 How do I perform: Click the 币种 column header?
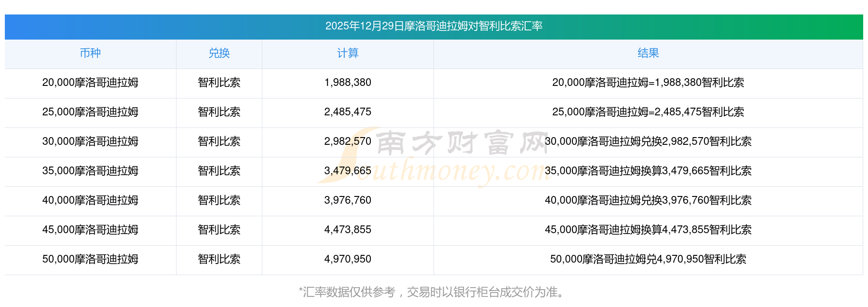(x=90, y=53)
